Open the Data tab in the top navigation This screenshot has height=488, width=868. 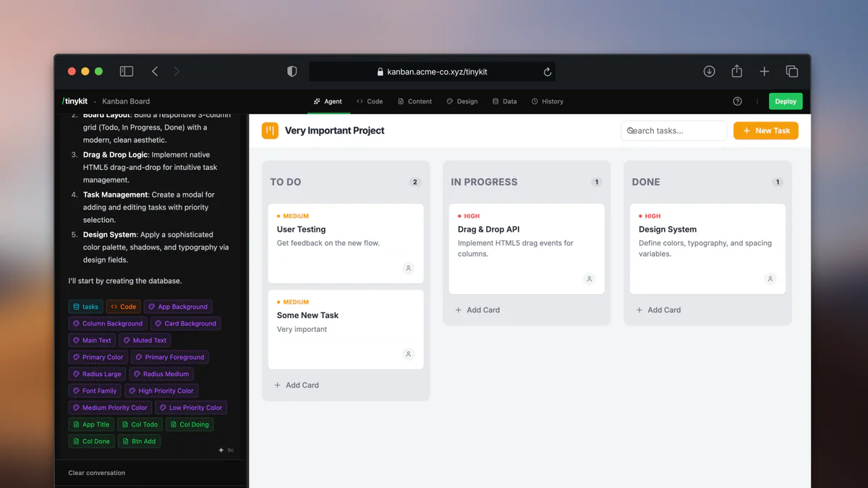[x=504, y=101]
